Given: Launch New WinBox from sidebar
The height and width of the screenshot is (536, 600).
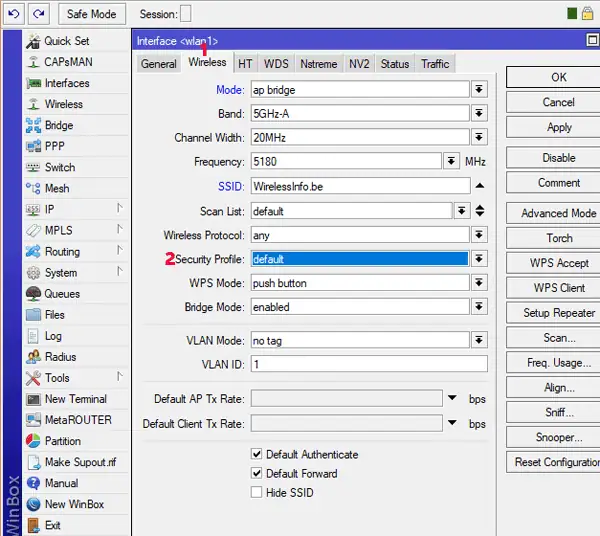Looking at the screenshot, I should tap(74, 504).
